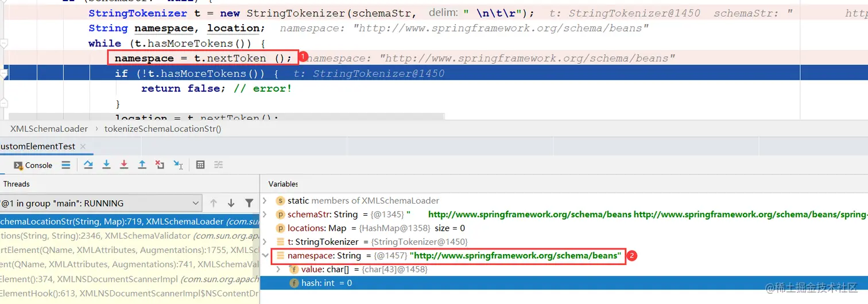Screen dimensions: 868x304
Task: Click tokenizeSchemaLocationStr() breadcrumb item
Action: pos(162,129)
